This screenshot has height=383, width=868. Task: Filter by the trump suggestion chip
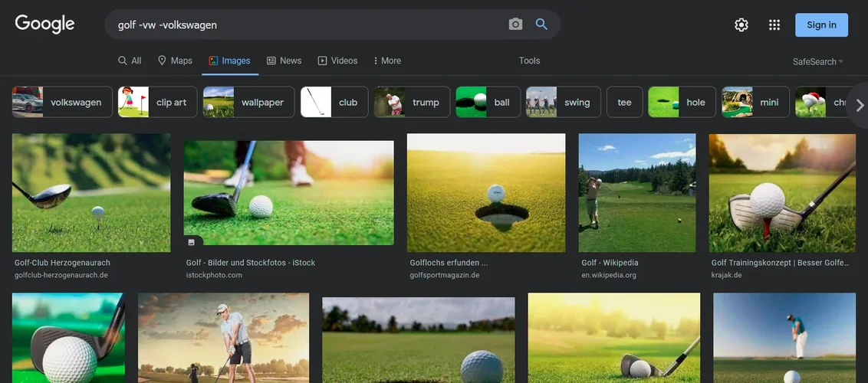[412, 102]
